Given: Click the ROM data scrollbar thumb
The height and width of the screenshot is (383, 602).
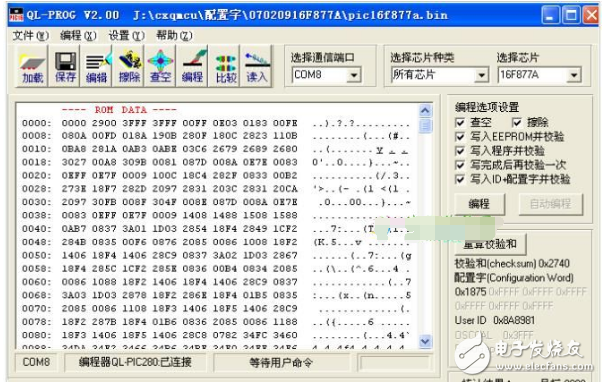Looking at the screenshot, I should coord(425,126).
